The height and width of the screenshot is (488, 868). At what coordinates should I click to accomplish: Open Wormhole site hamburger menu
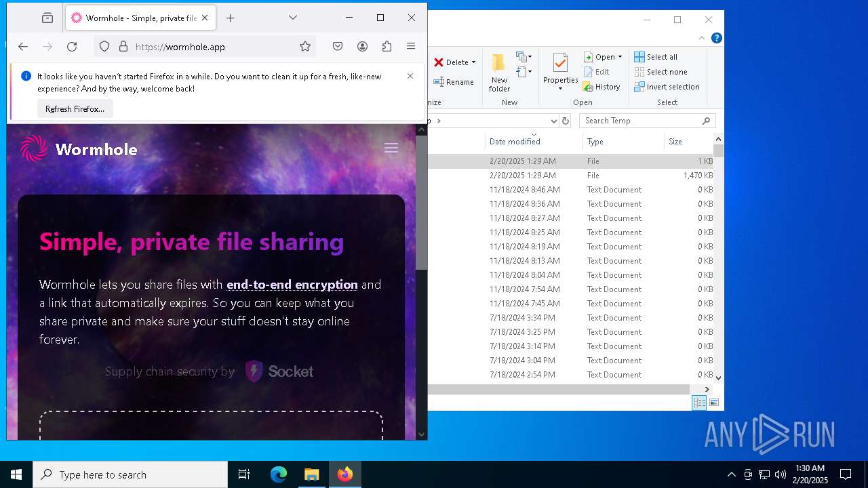[x=391, y=148]
